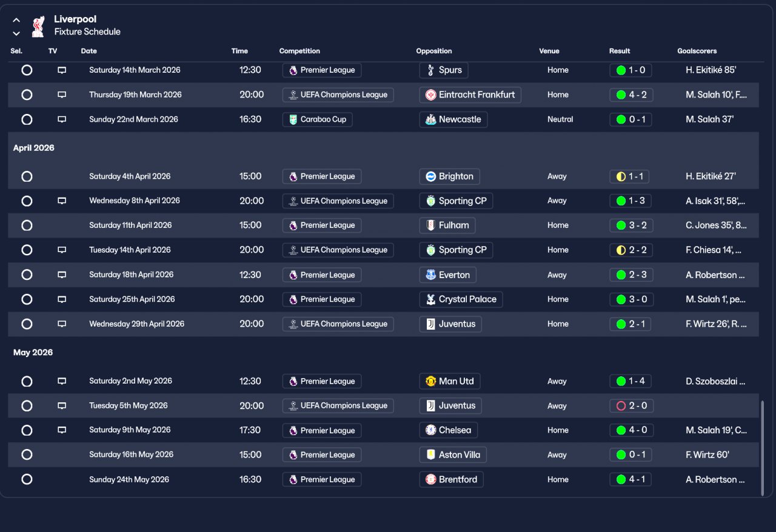
Task: Click the TV icon for the Chelsea fixture
Action: coord(62,430)
